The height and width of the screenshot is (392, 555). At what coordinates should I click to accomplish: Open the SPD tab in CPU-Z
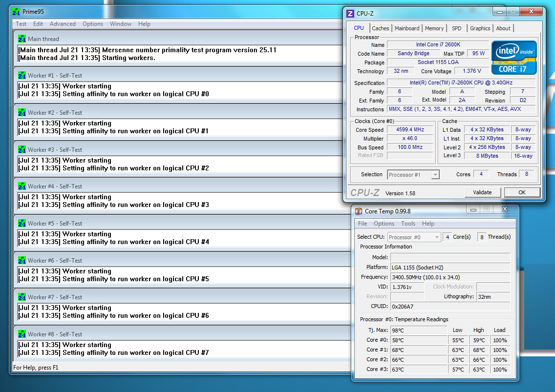pos(456,28)
